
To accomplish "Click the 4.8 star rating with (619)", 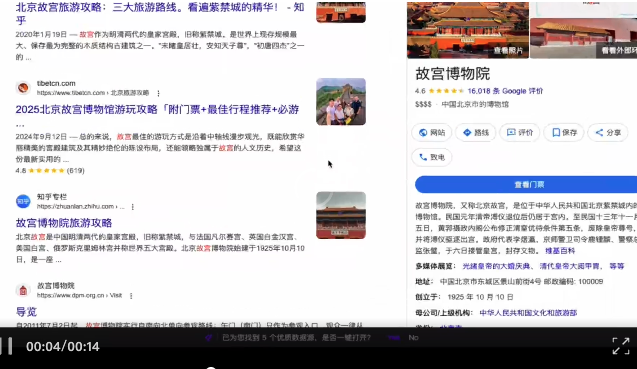I will (50, 171).
